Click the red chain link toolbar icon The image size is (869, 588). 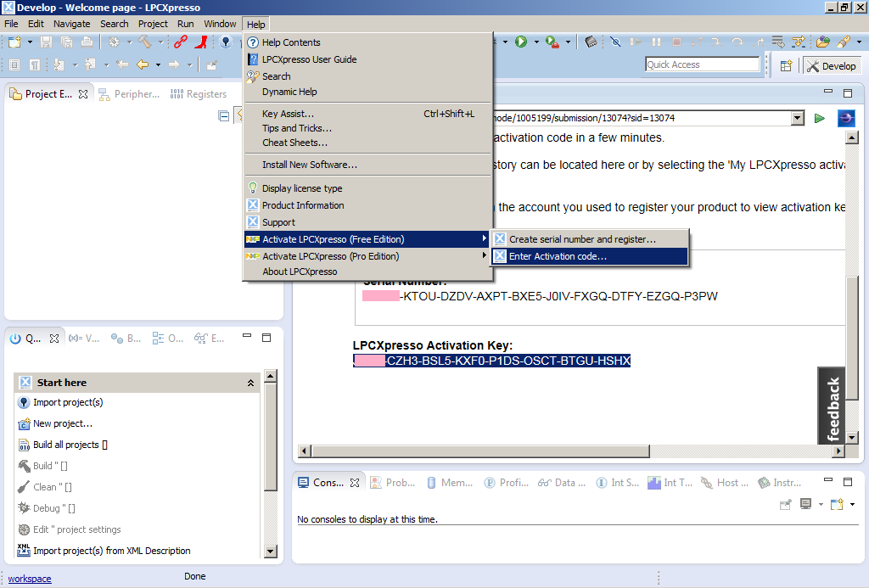pos(181,42)
